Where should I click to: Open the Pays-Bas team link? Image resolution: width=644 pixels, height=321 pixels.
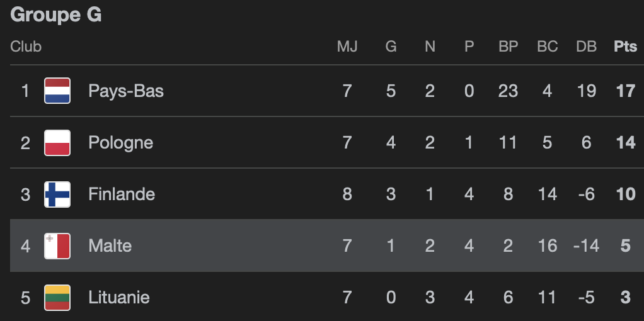126,91
